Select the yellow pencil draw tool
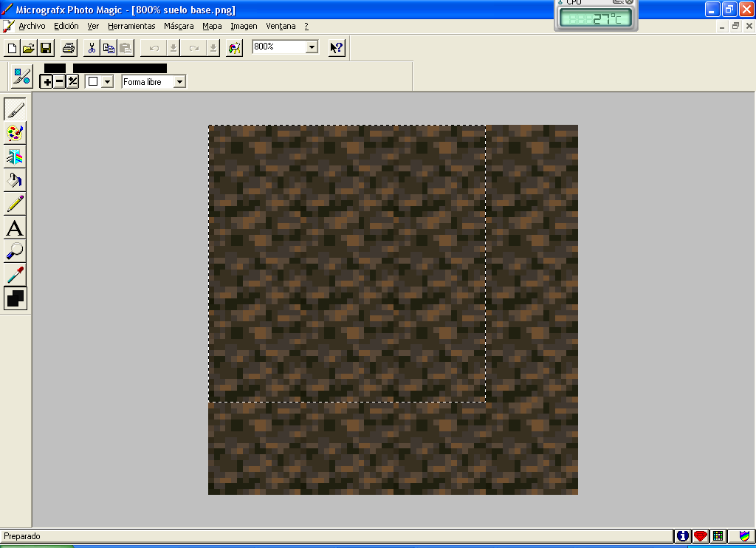This screenshot has height=548, width=756. pyautogui.click(x=16, y=204)
